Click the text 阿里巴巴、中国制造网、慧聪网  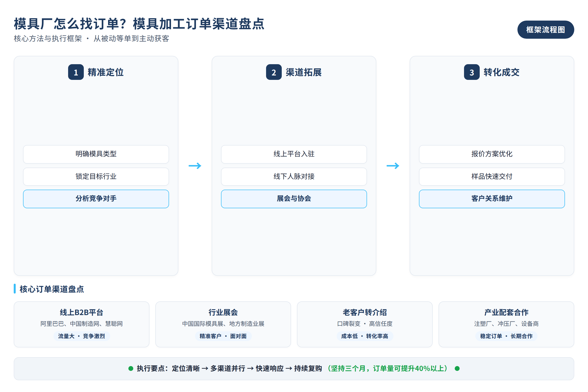tap(82, 324)
